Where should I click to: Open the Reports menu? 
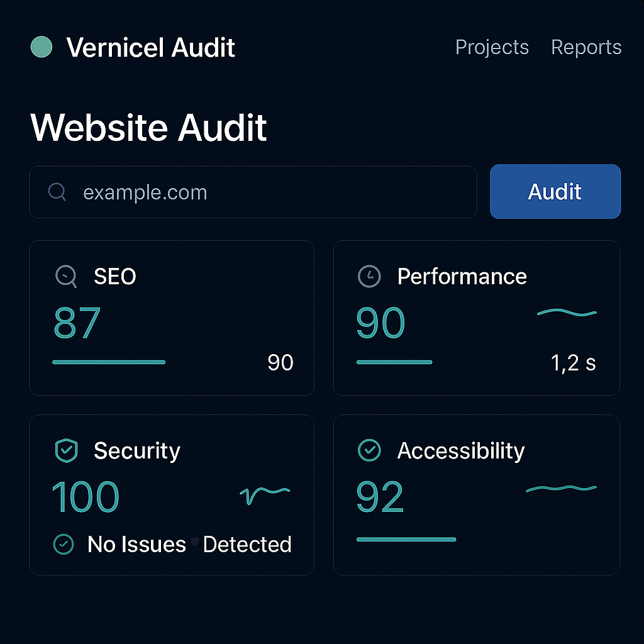point(586,47)
